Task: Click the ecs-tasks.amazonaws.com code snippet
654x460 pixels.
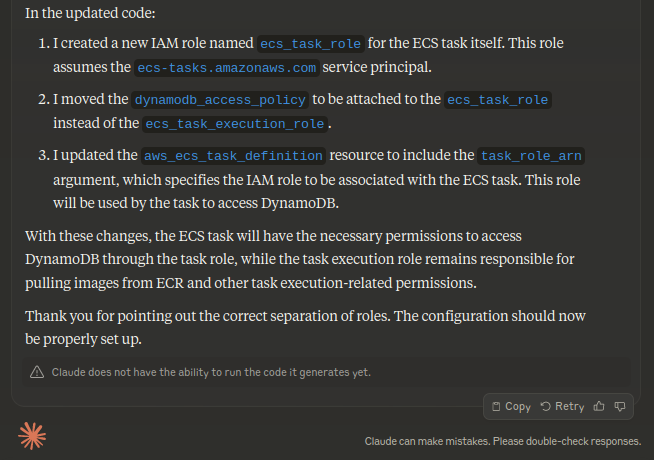Action: tap(226, 68)
